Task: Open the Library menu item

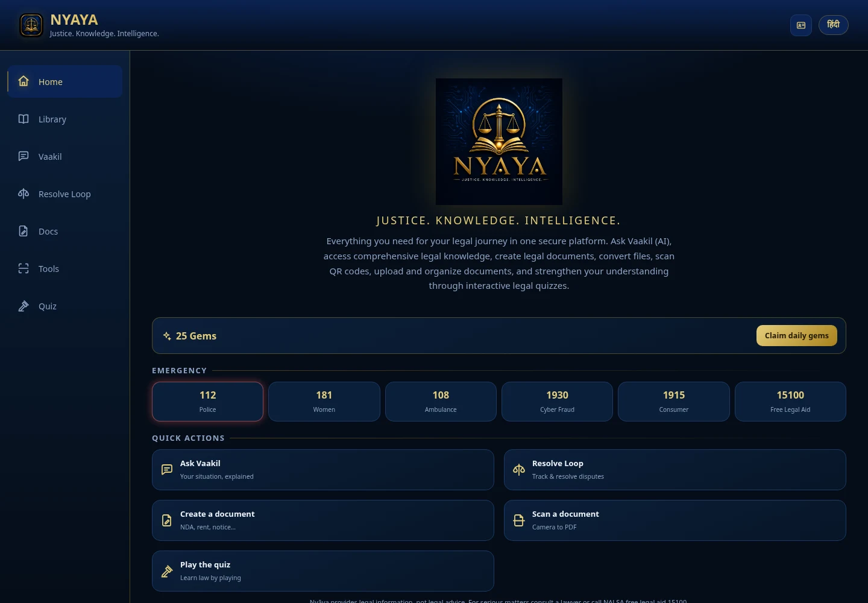Action: click(65, 119)
